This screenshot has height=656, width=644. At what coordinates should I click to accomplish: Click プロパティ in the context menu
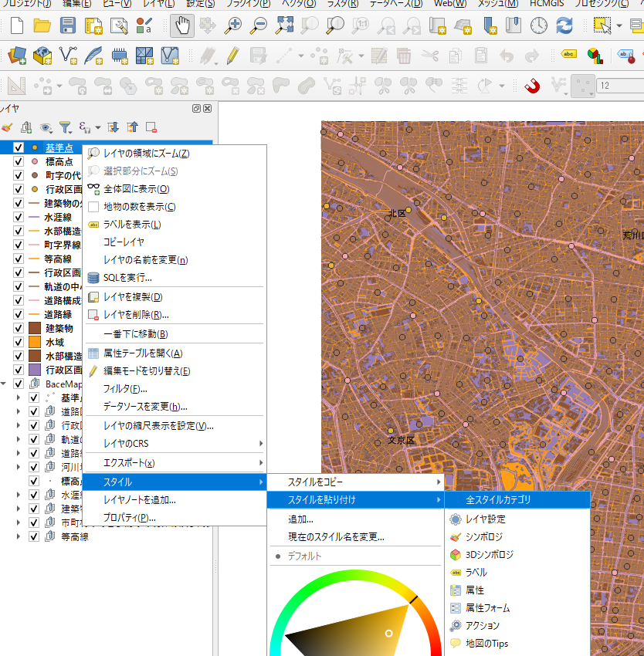pos(130,518)
